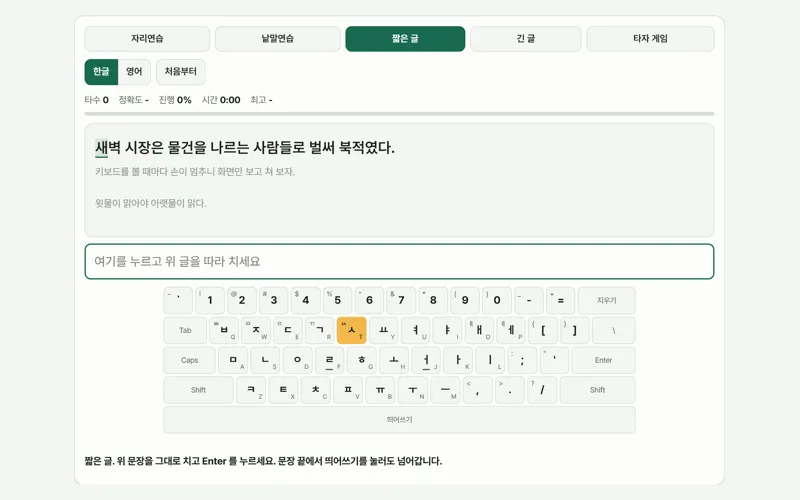Click the ㄷ (E) key
The width and height of the screenshot is (800, 500).
288,330
